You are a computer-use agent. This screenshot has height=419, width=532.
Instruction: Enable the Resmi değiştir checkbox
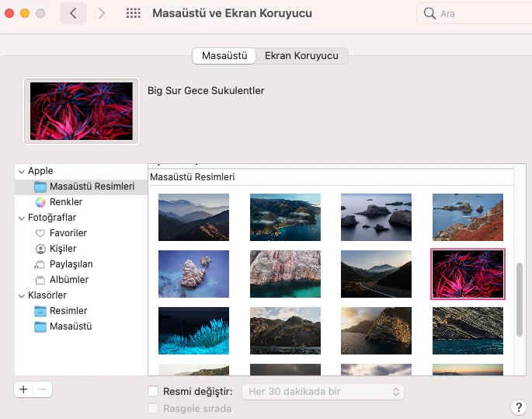(153, 392)
